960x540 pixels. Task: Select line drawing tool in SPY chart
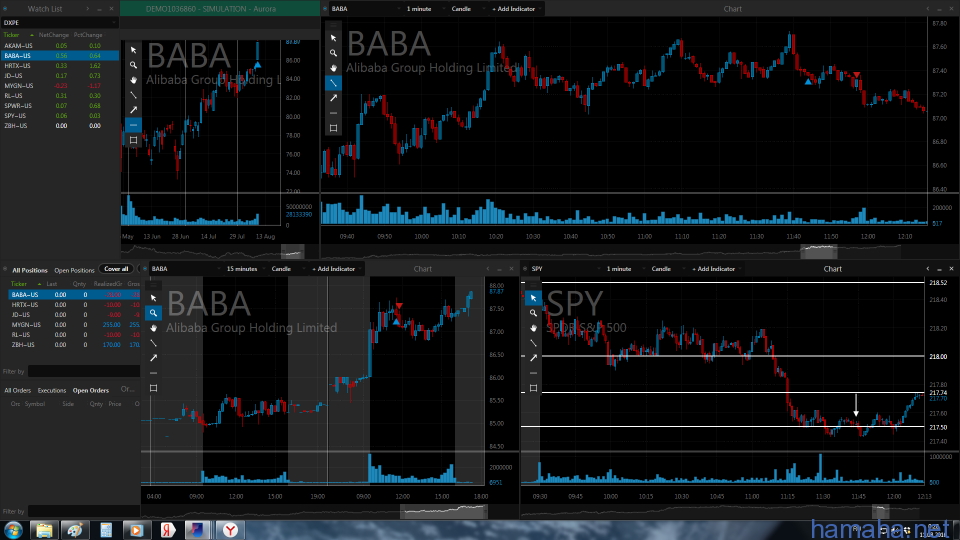pyautogui.click(x=533, y=343)
